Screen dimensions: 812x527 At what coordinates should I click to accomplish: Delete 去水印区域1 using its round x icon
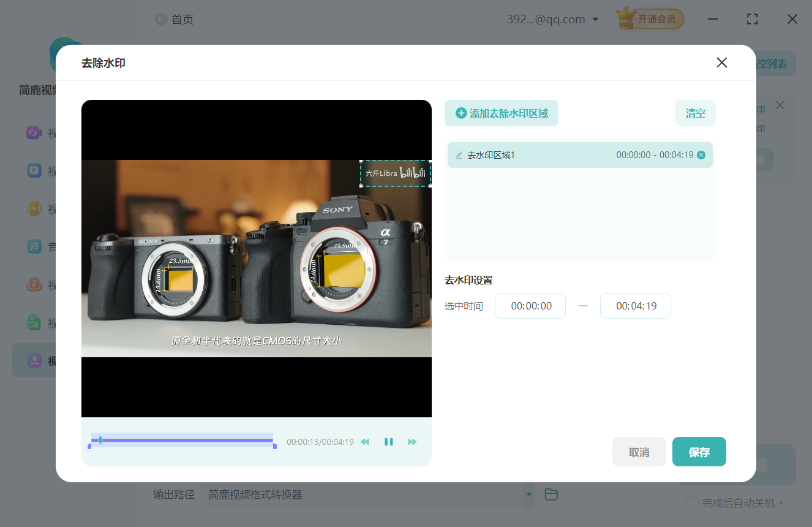pos(701,155)
